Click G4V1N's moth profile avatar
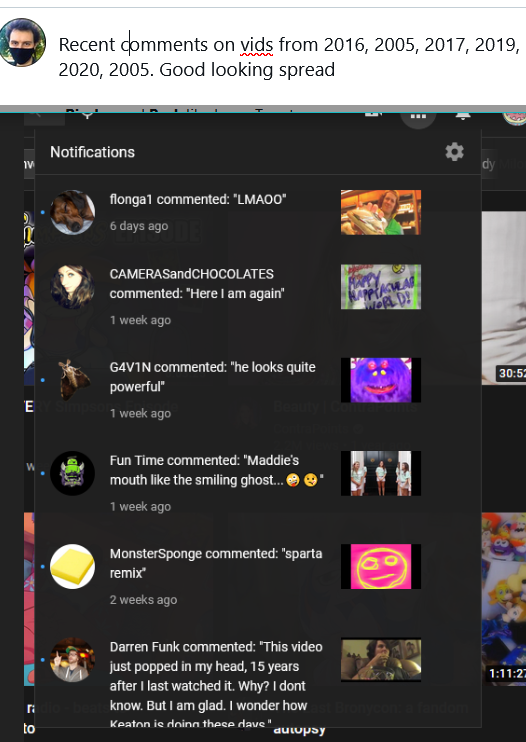The height and width of the screenshot is (742, 526). 72,380
